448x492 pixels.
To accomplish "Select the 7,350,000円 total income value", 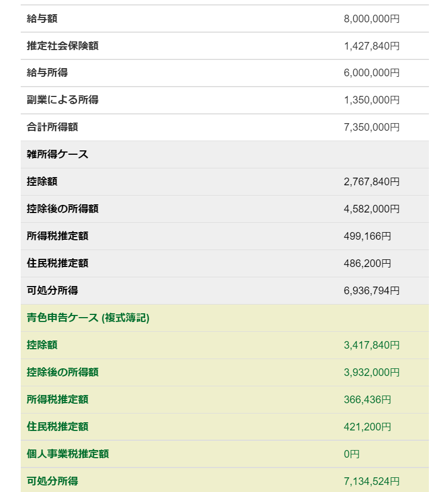I will coord(371,127).
